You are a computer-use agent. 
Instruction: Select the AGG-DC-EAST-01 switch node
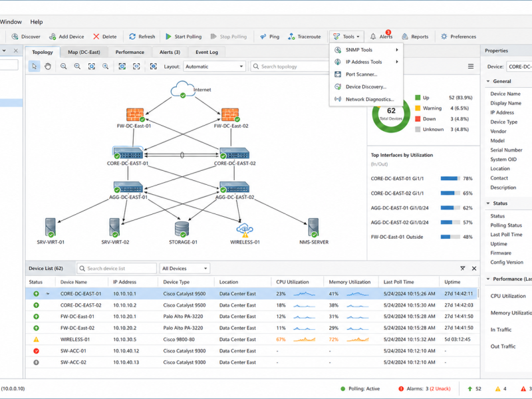pyautogui.click(x=128, y=188)
